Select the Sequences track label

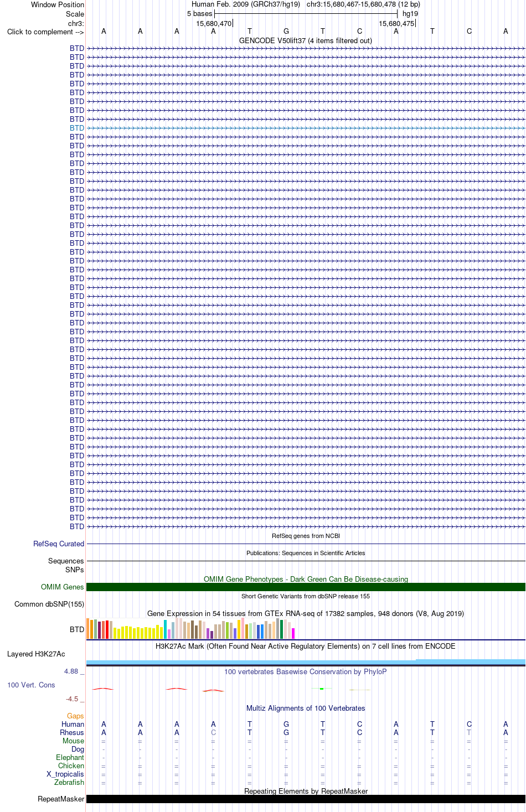[x=66, y=561]
